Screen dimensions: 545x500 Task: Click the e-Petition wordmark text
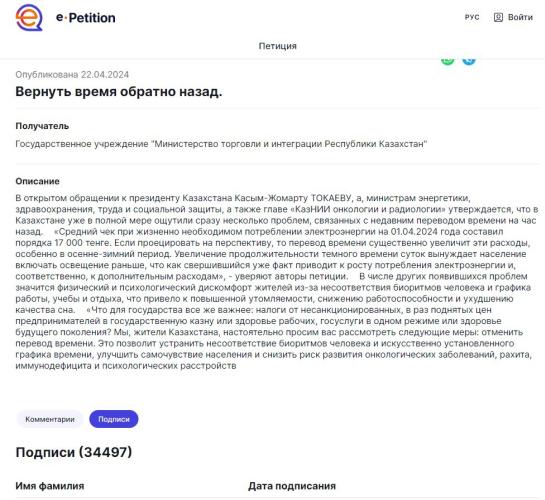(x=86, y=18)
